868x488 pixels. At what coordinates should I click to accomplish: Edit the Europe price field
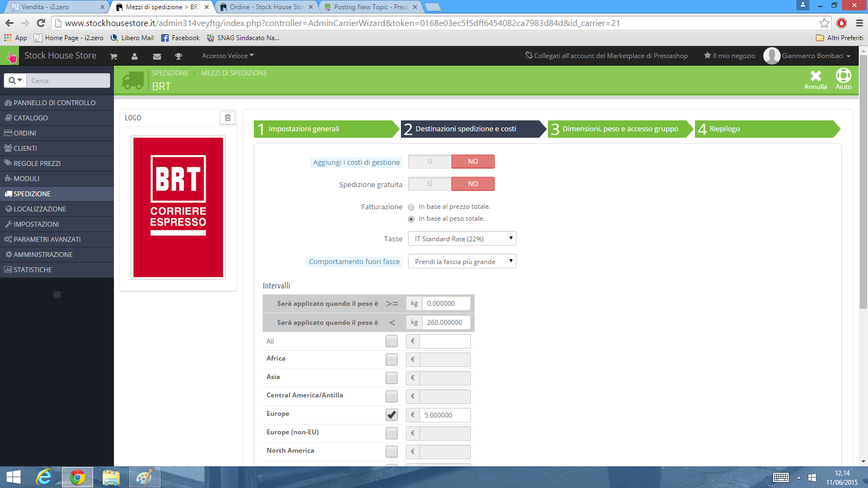click(445, 415)
